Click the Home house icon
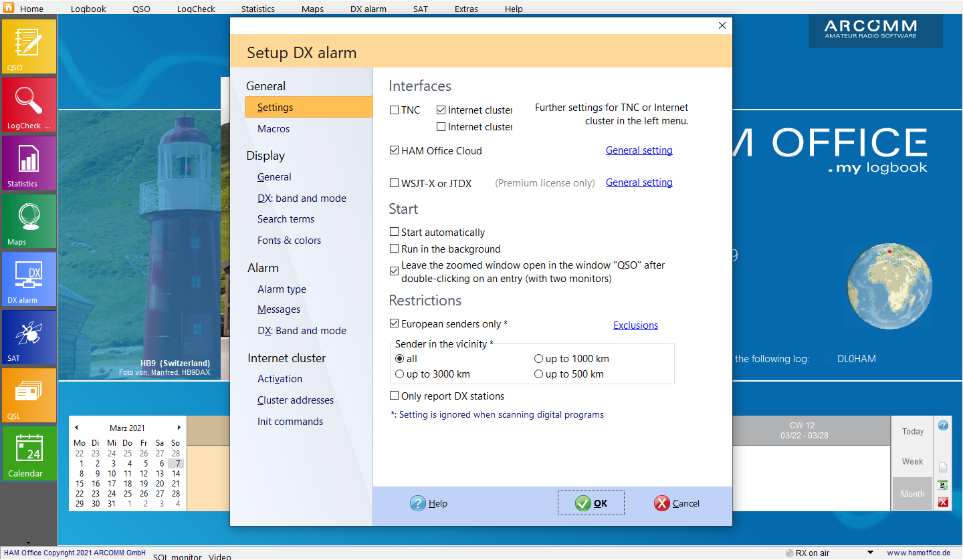The width and height of the screenshot is (963, 560). (9, 8)
